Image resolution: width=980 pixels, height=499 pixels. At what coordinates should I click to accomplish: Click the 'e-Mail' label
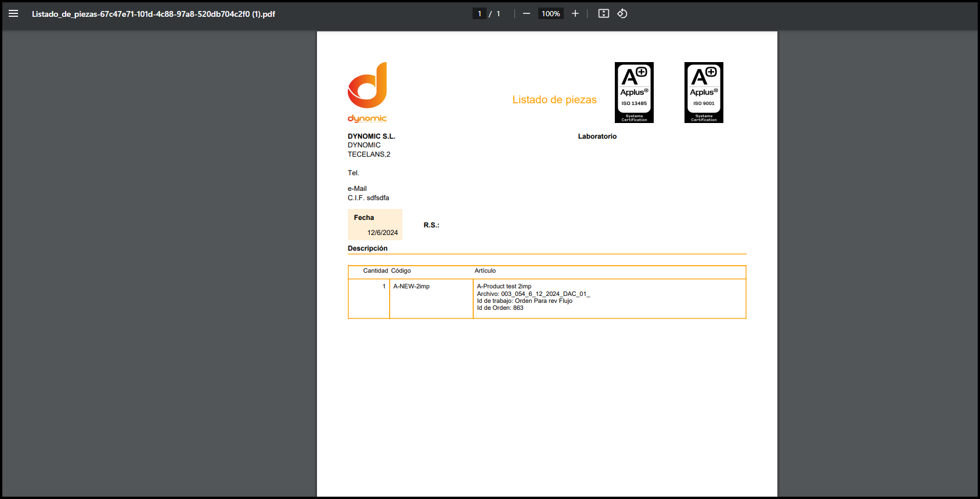coord(357,189)
